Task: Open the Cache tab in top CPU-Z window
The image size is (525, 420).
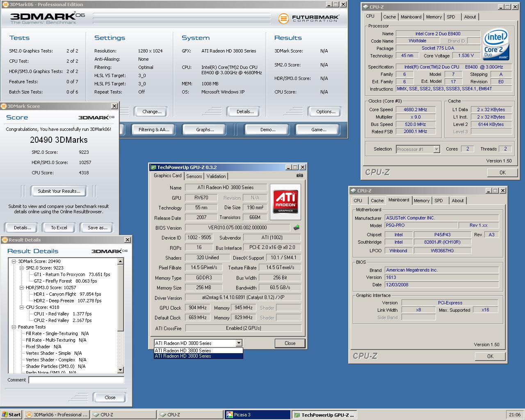Action: coord(389,17)
